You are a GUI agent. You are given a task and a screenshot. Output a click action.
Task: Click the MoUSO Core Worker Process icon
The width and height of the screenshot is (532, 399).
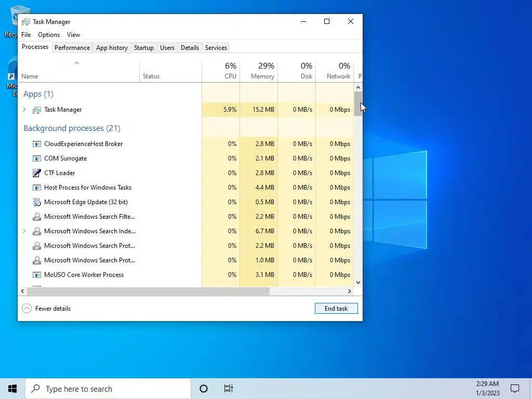coord(37,275)
